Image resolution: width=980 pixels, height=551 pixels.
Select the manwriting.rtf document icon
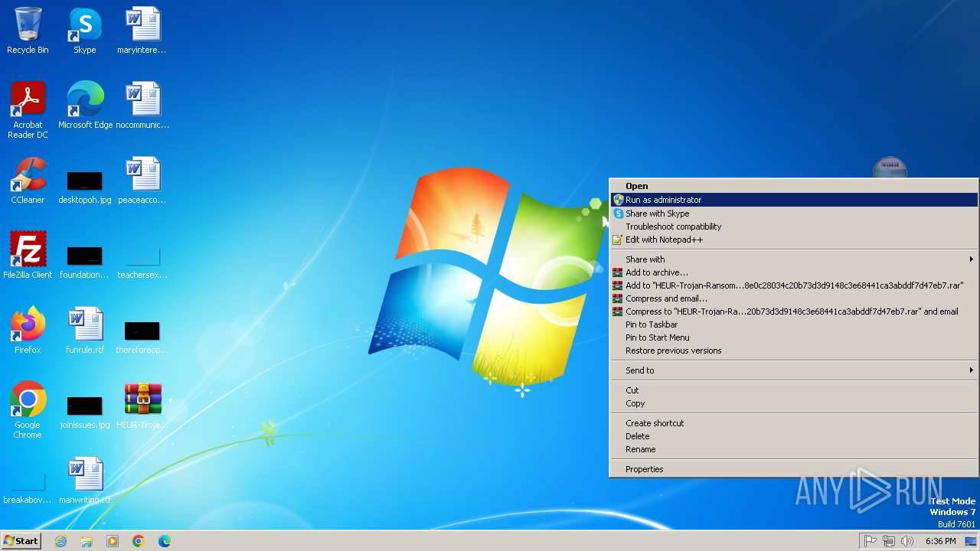(x=85, y=481)
